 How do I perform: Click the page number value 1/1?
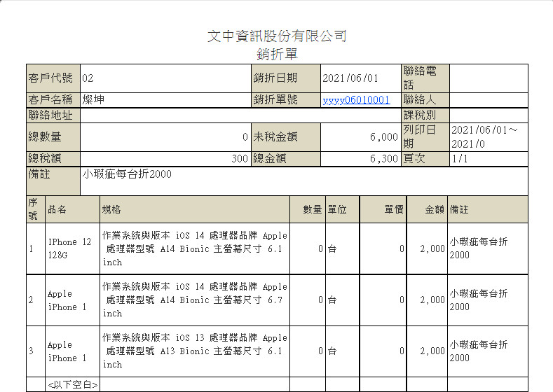click(460, 159)
